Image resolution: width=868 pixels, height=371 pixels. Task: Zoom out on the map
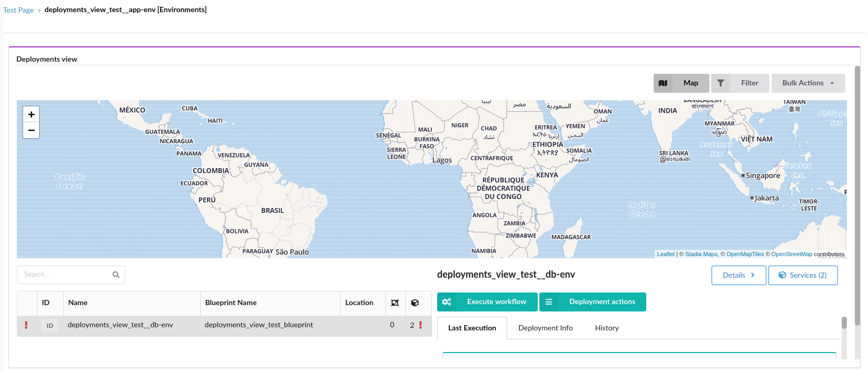(31, 130)
